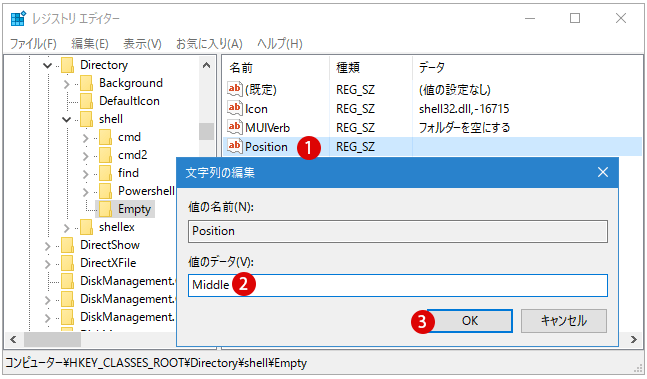The height and width of the screenshot is (379, 647).
Task: Expand the find tree node
Action: tap(85, 174)
